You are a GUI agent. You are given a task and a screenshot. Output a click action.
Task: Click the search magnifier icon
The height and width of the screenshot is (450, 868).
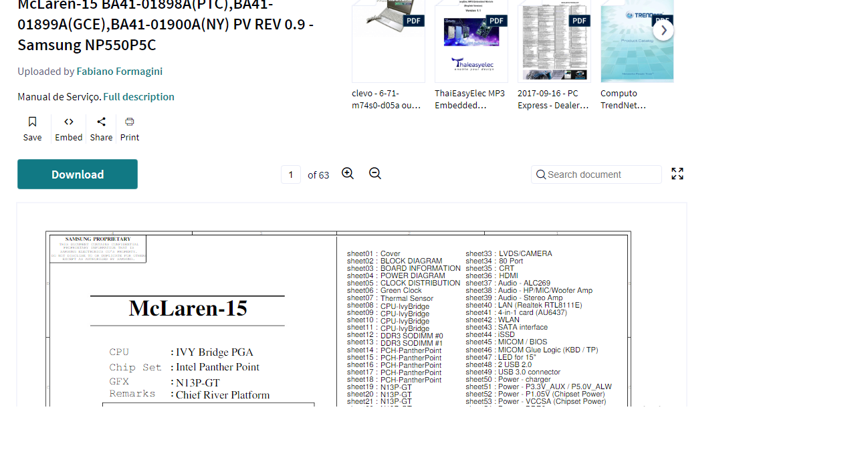pyautogui.click(x=541, y=175)
